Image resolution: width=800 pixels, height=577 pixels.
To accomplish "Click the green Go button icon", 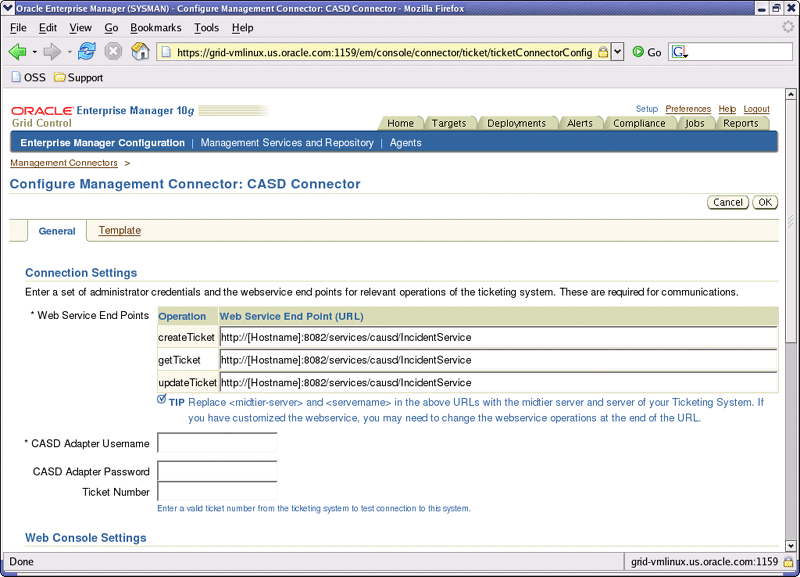I will 638,52.
